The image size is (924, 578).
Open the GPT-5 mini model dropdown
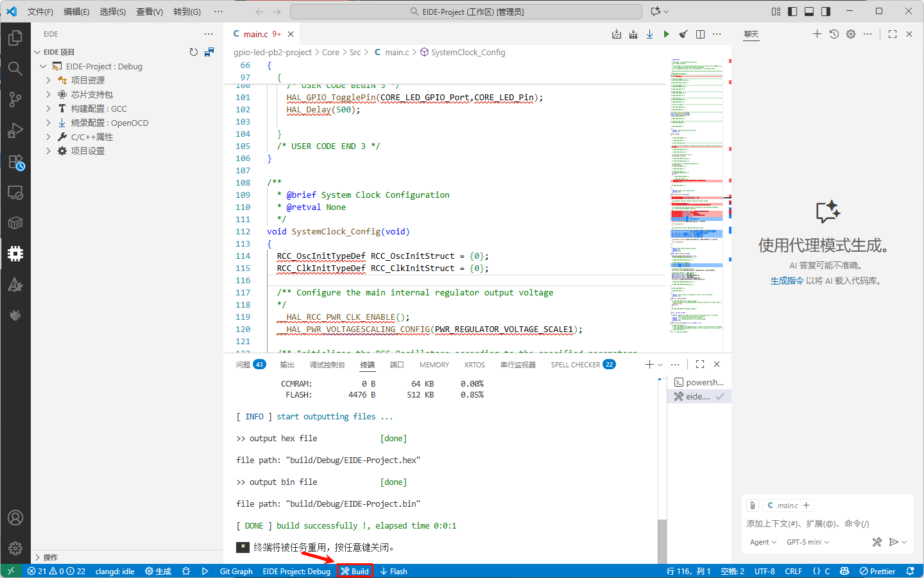[807, 542]
